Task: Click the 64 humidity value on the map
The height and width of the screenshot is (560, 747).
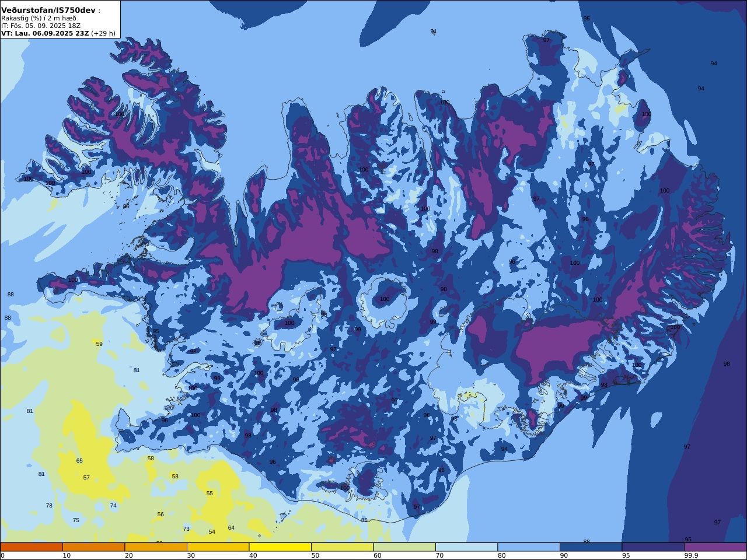Action: (231, 528)
